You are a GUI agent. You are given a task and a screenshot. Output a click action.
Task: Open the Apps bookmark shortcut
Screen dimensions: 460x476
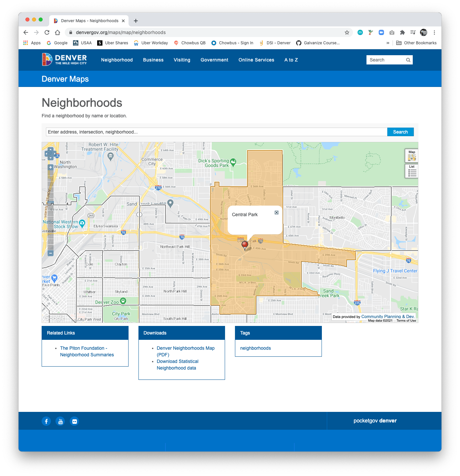32,43
